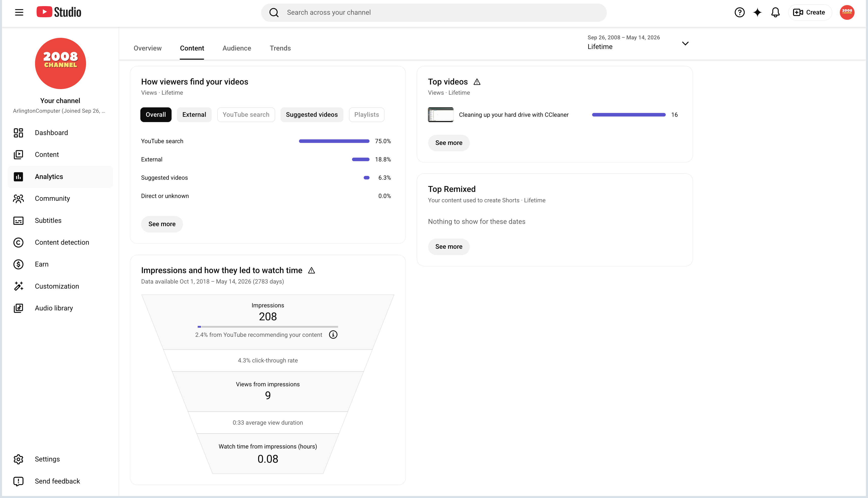Expand the Lifetime date range dropdown

point(638,43)
